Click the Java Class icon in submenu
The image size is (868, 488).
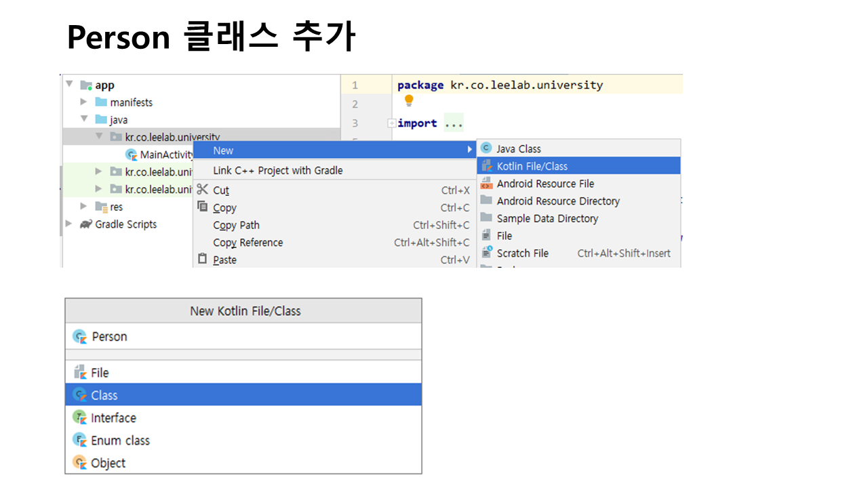pos(486,148)
